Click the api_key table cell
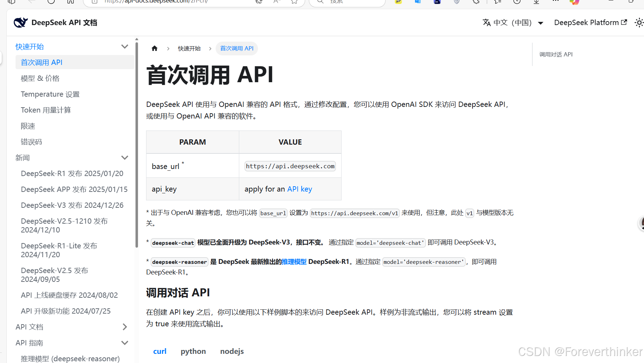 click(x=193, y=189)
